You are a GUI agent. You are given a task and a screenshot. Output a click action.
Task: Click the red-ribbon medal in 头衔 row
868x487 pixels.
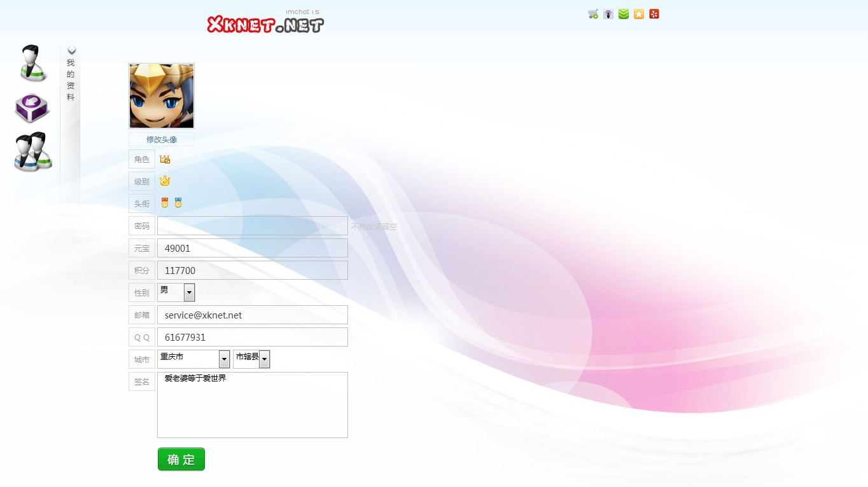point(165,203)
